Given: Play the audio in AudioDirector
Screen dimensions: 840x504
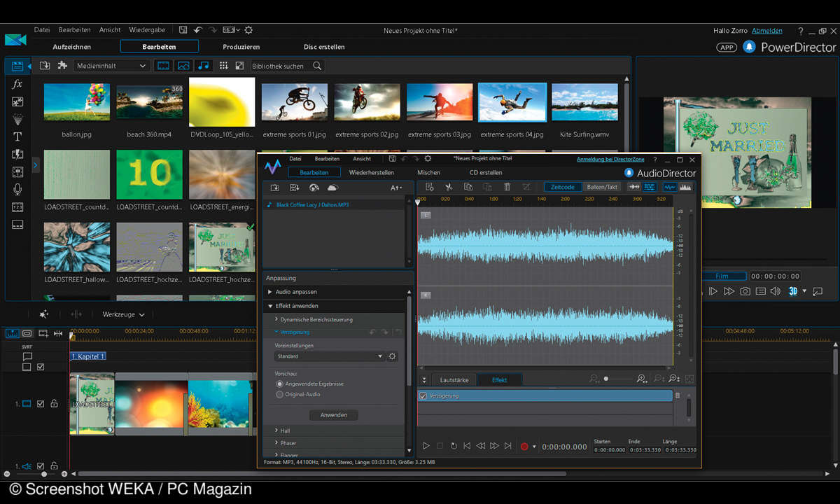Looking at the screenshot, I should tap(426, 446).
